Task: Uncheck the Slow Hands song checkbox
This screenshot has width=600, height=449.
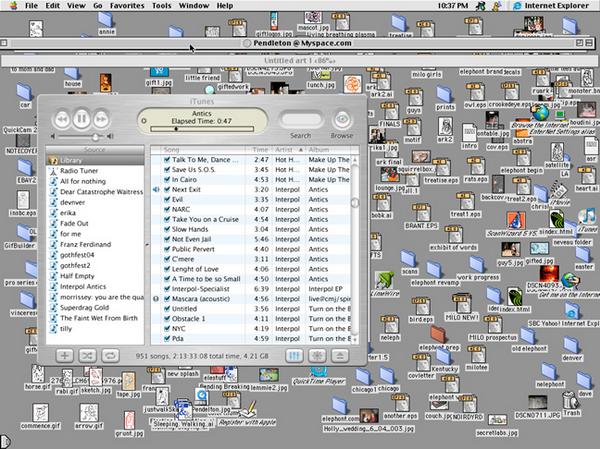Action: click(x=167, y=229)
